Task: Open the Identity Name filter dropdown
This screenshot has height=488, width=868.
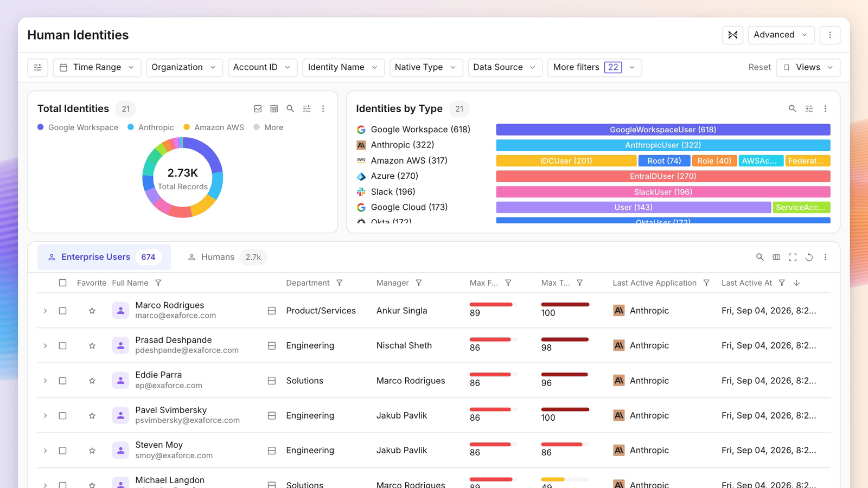Action: point(343,67)
